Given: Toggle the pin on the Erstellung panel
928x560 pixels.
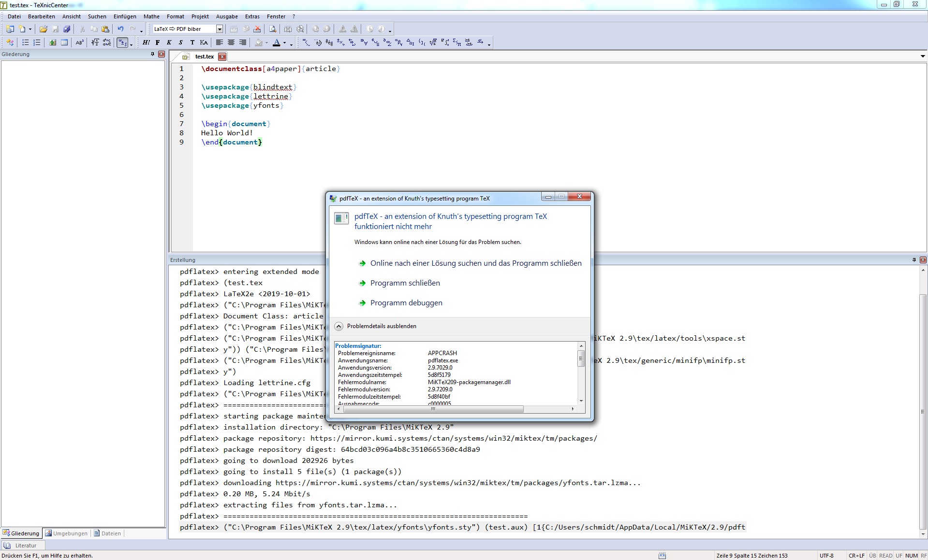Looking at the screenshot, I should [914, 260].
